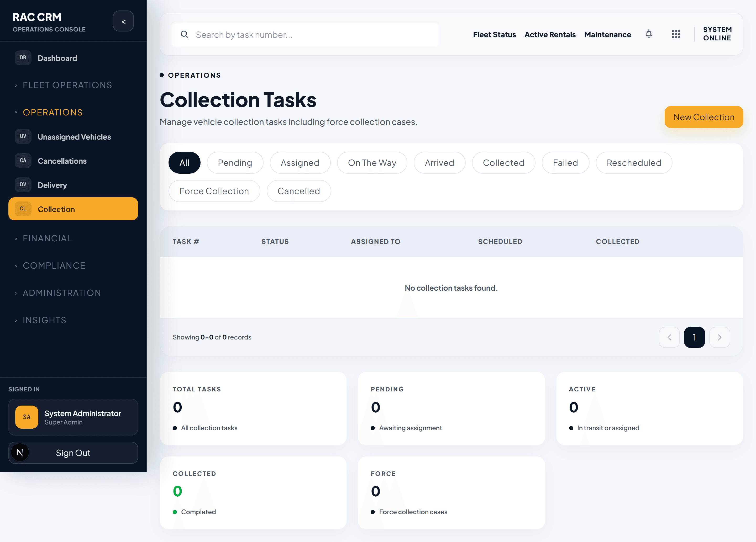
Task: Filter by Rescheduled status
Action: click(634, 163)
